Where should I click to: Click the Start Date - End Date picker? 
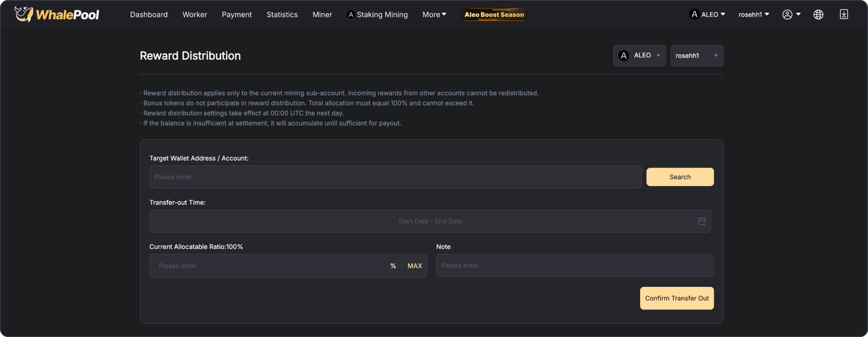point(429,221)
